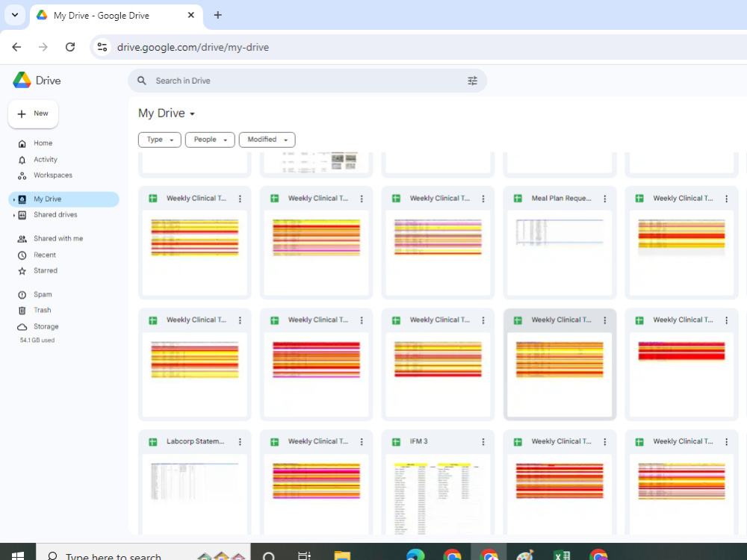Click the 54.1 GB used text

(x=37, y=340)
